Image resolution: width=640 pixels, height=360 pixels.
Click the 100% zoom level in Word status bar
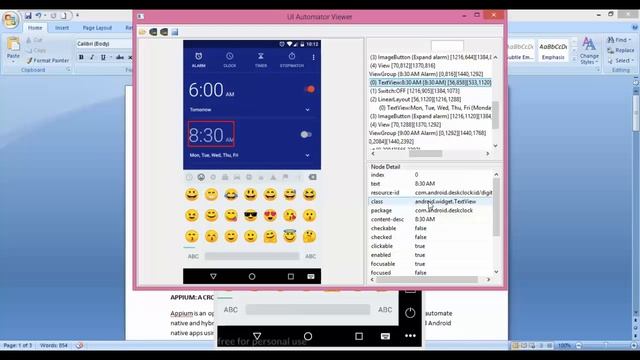(x=564, y=346)
